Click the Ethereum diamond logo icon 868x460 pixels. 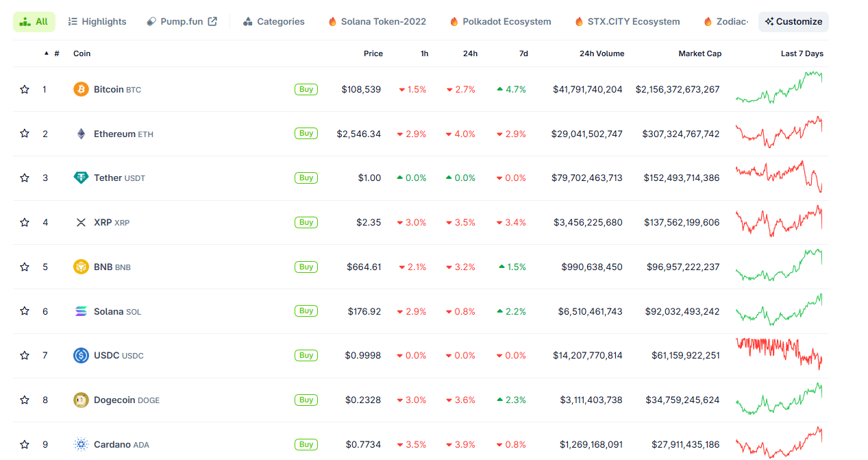coord(81,134)
